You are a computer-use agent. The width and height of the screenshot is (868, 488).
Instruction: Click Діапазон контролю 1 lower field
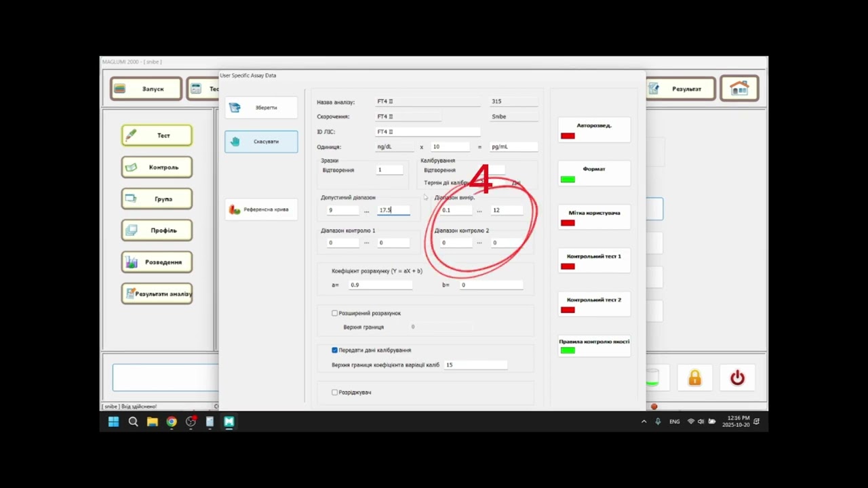(343, 243)
